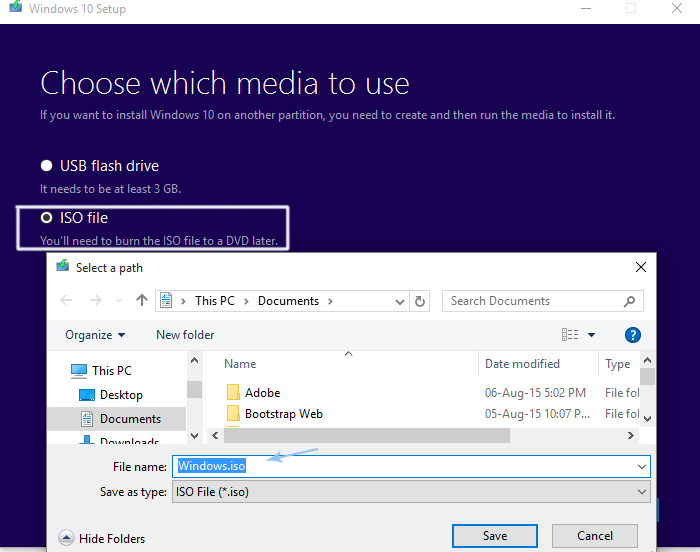The image size is (700, 552).
Task: Minimize the Windows 10 Setup window
Action: click(x=586, y=8)
